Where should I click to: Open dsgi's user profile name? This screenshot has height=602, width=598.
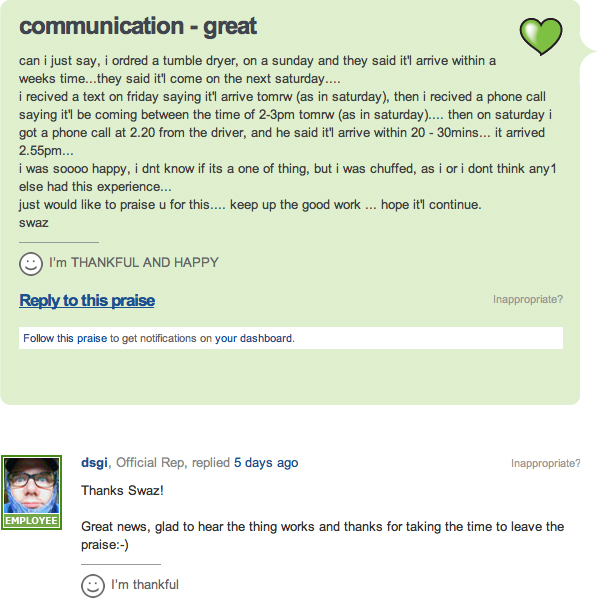point(94,463)
